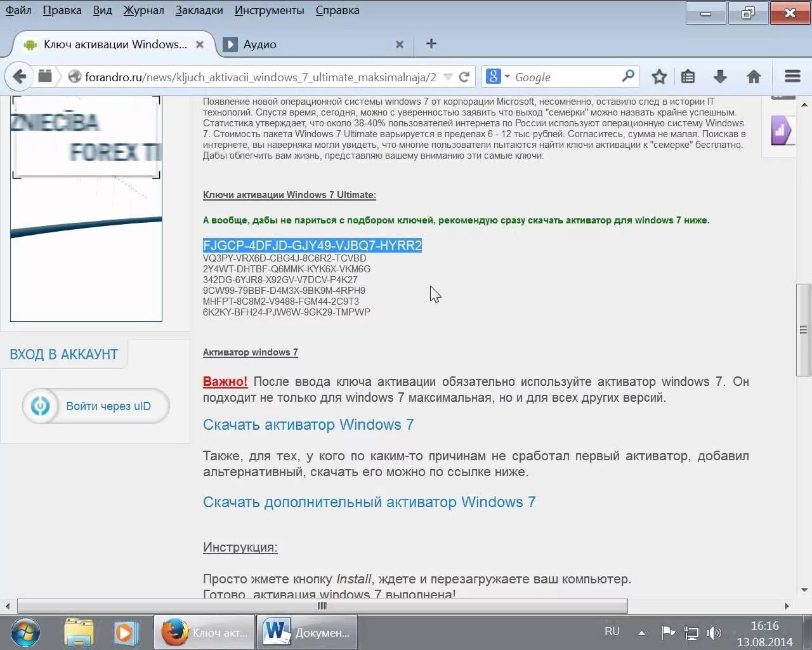Click key 9CW99-79BBF-D4M3X-9BK9M-4RPH9
Screen dimensions: 812x650
tap(284, 291)
